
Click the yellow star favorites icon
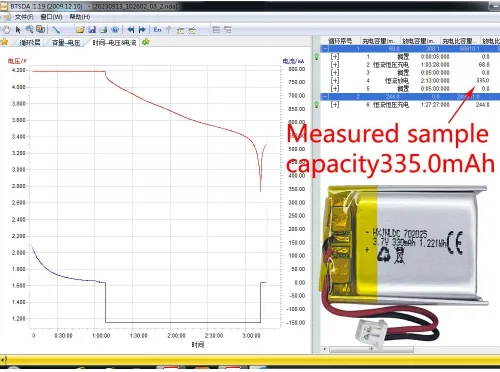(4, 42)
